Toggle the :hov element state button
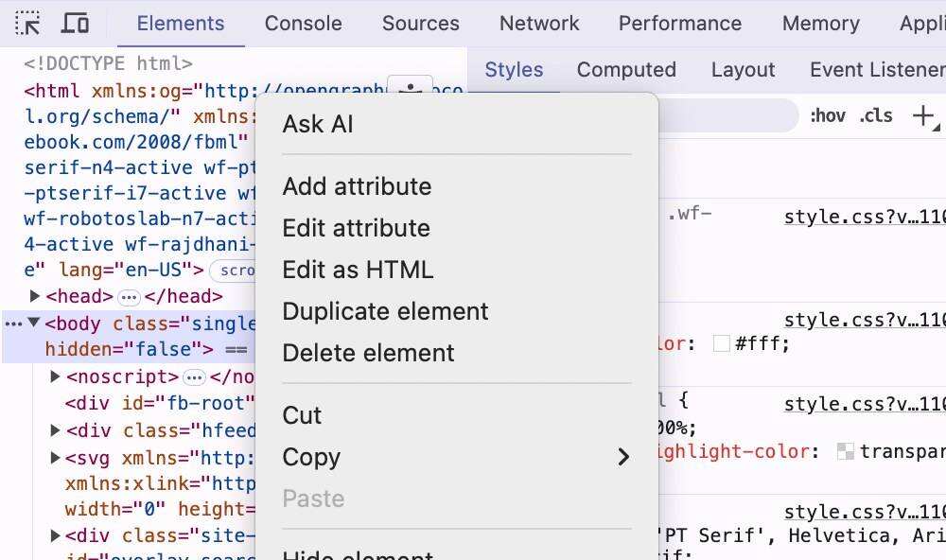This screenshot has height=560, width=946. (827, 115)
